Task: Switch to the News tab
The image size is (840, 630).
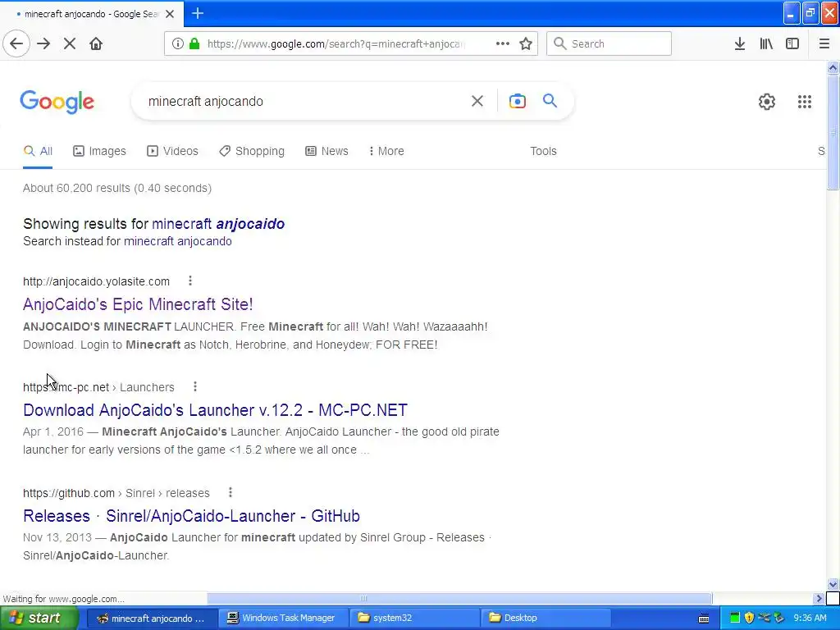Action: pos(326,151)
